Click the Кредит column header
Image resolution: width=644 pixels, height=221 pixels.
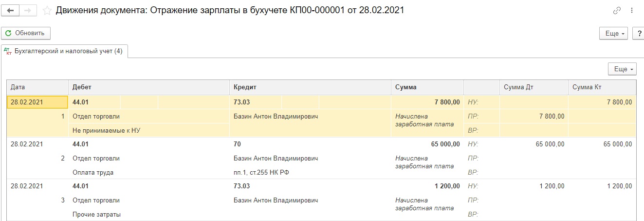pos(310,87)
